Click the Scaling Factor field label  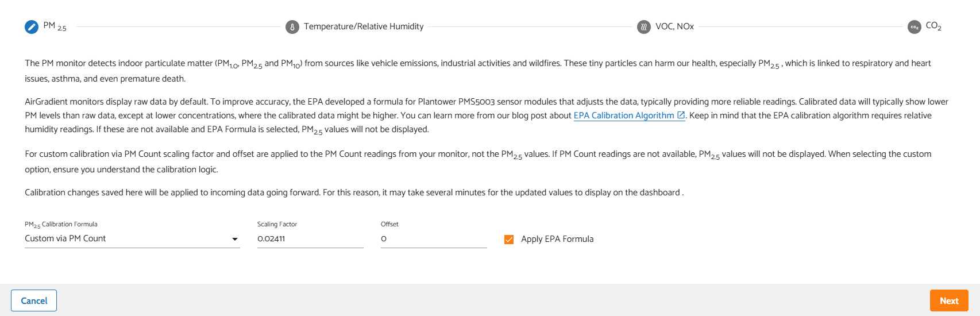[x=277, y=224]
